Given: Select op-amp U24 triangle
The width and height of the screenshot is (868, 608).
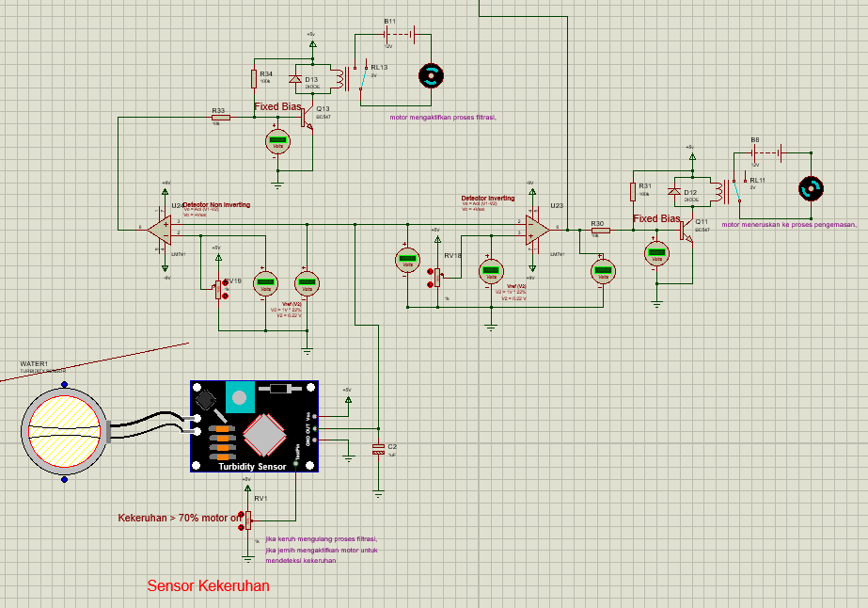Looking at the screenshot, I should [x=161, y=228].
